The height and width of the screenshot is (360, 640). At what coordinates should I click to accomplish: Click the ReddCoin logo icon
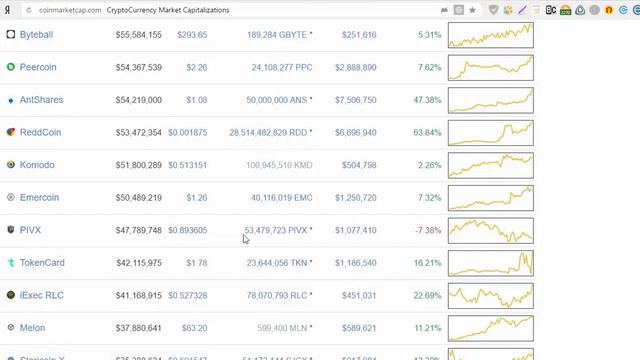[x=11, y=132]
